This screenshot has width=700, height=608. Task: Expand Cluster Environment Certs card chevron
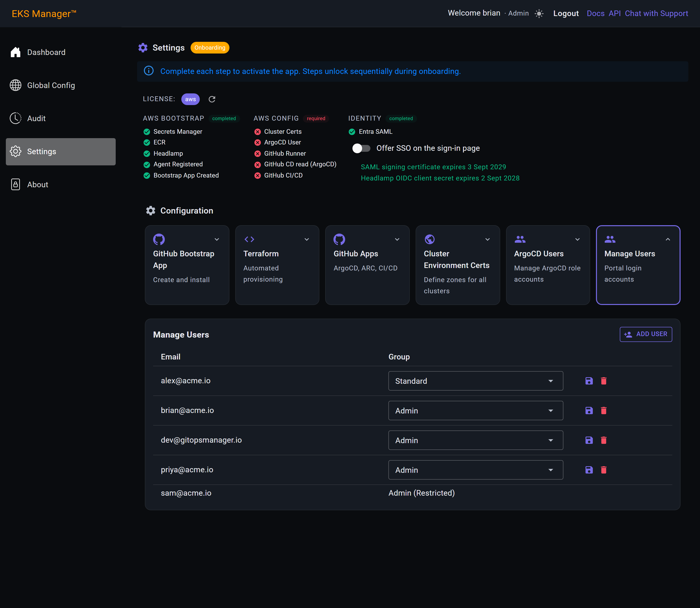pos(488,239)
